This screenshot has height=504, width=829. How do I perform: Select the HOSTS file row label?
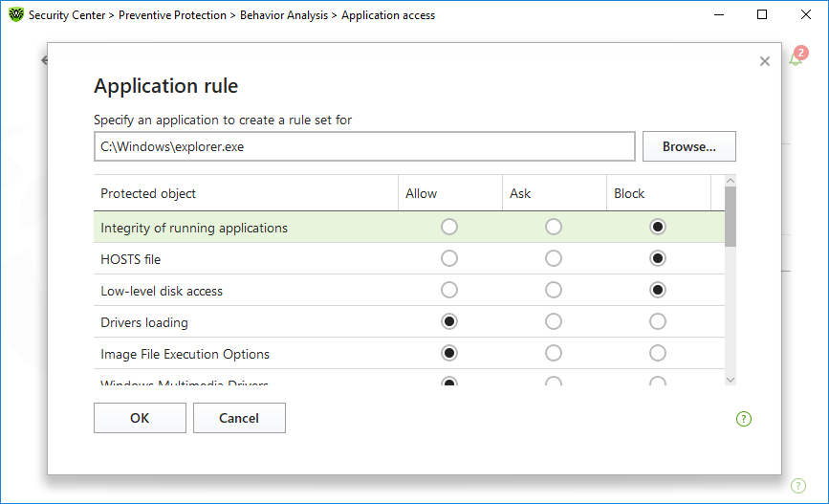click(131, 259)
